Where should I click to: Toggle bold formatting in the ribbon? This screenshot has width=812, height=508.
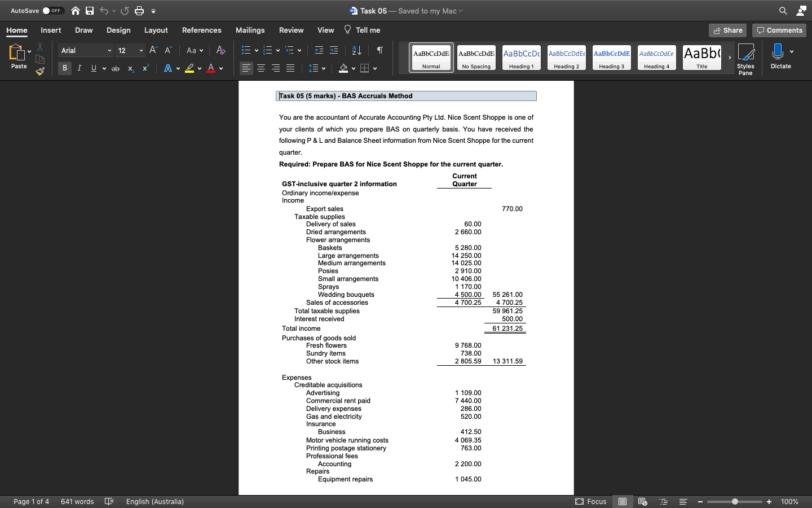tap(64, 68)
